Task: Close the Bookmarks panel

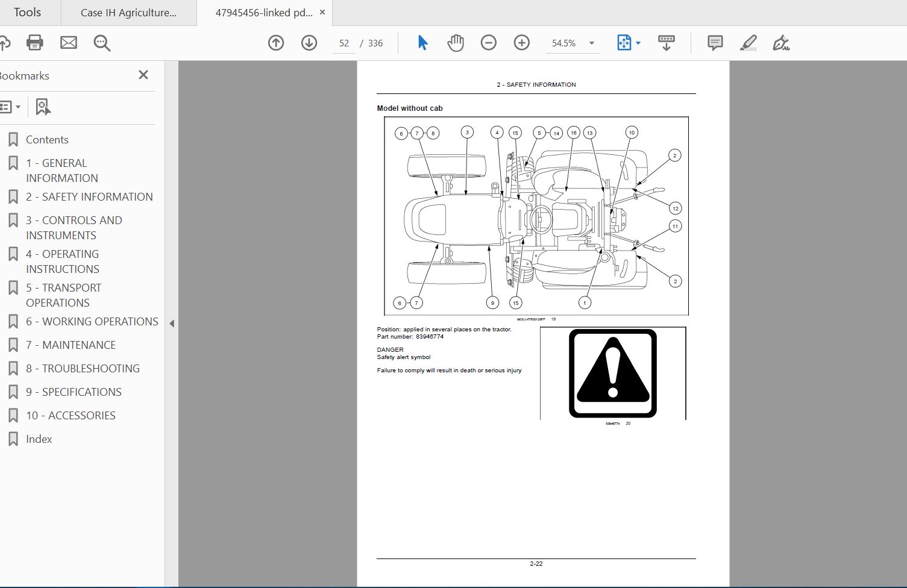Action: coord(143,75)
